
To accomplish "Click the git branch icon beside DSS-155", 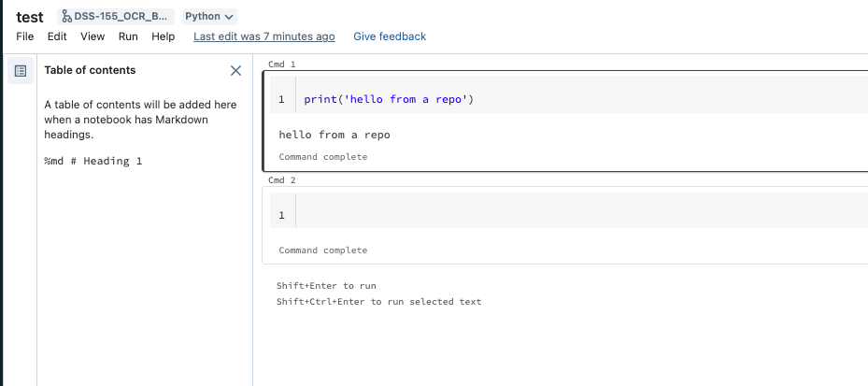I will (x=66, y=17).
